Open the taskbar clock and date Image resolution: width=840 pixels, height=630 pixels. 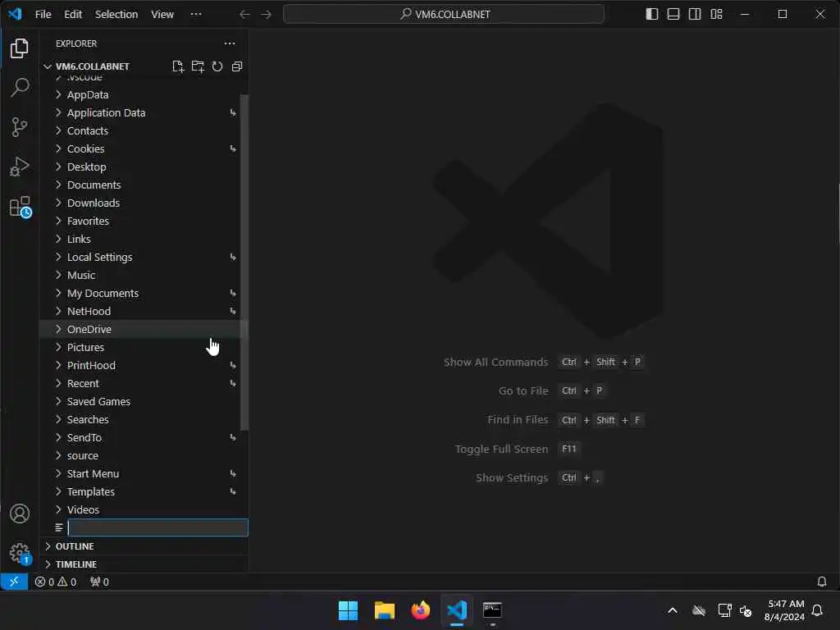pos(783,610)
